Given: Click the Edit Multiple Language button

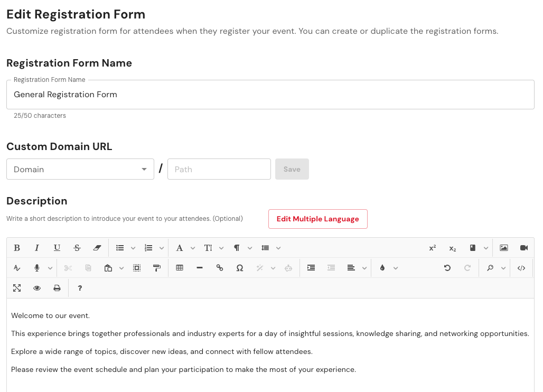Looking at the screenshot, I should (x=317, y=219).
